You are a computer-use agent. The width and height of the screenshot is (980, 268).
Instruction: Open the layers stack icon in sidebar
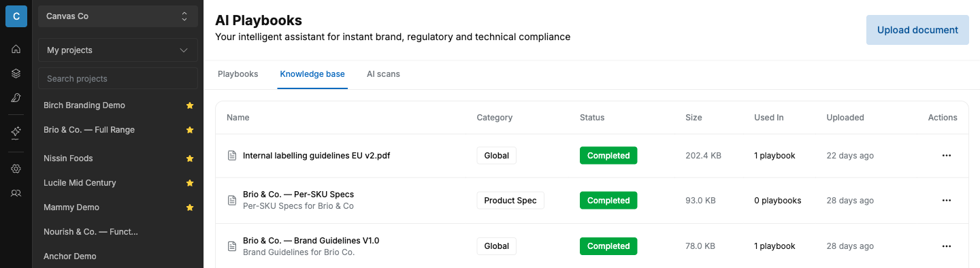(x=16, y=73)
